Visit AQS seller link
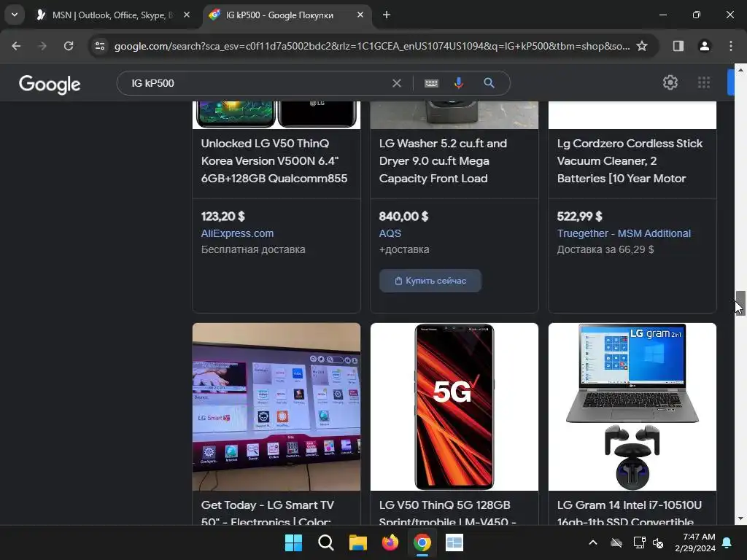The height and width of the screenshot is (560, 747). tap(390, 233)
